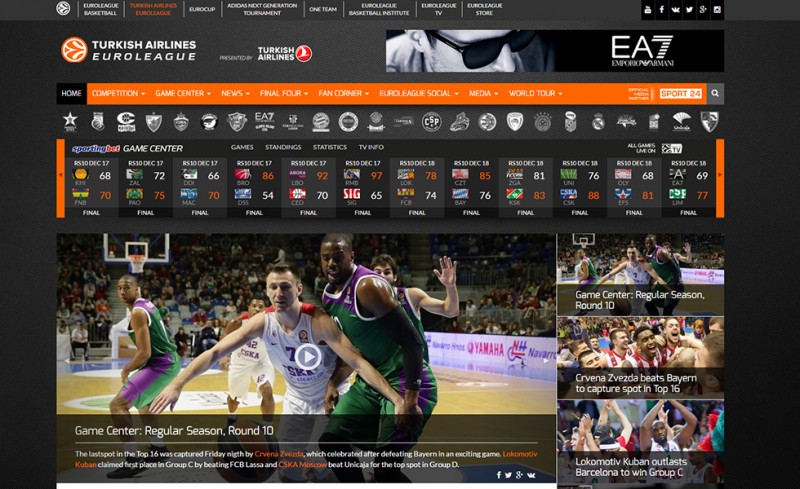The image size is (800, 489).
Task: Click the Crvena Zvezda link in the article text
Action: [279, 453]
